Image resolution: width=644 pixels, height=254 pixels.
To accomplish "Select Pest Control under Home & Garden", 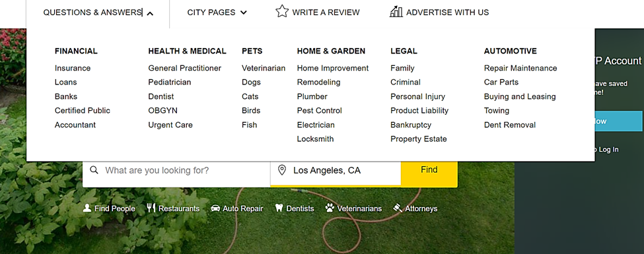I will 320,110.
